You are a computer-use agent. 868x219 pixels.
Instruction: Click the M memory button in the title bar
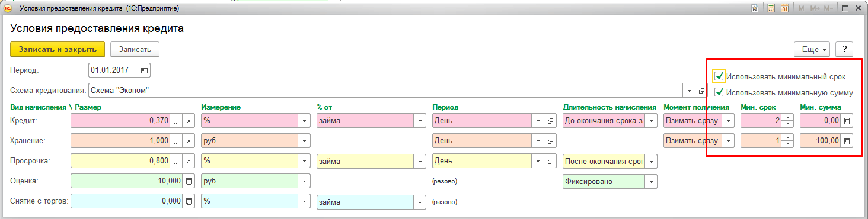pos(801,8)
